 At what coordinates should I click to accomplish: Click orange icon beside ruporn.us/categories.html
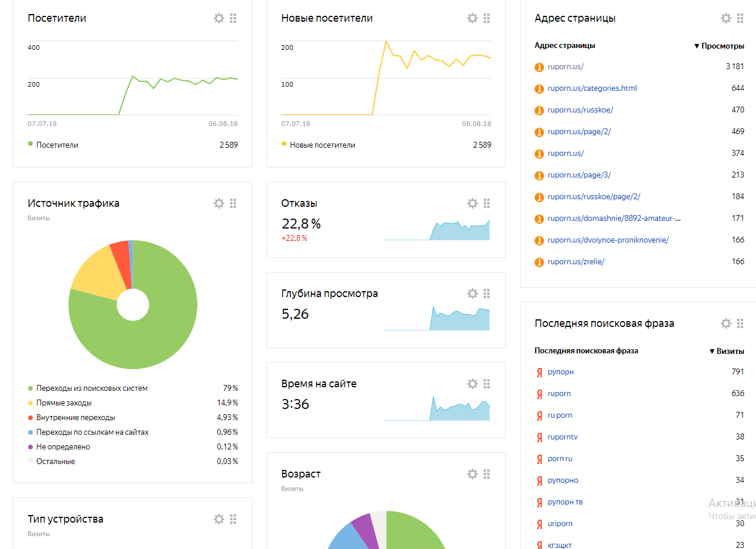tap(539, 89)
